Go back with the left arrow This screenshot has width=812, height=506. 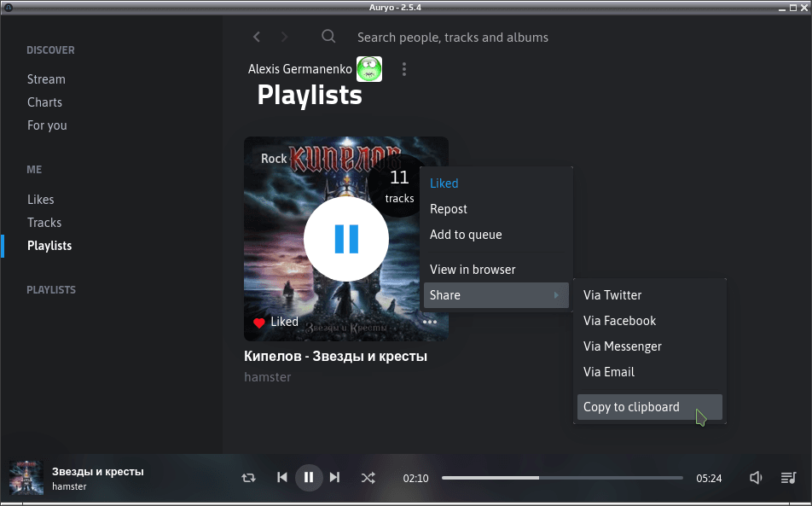click(x=257, y=37)
